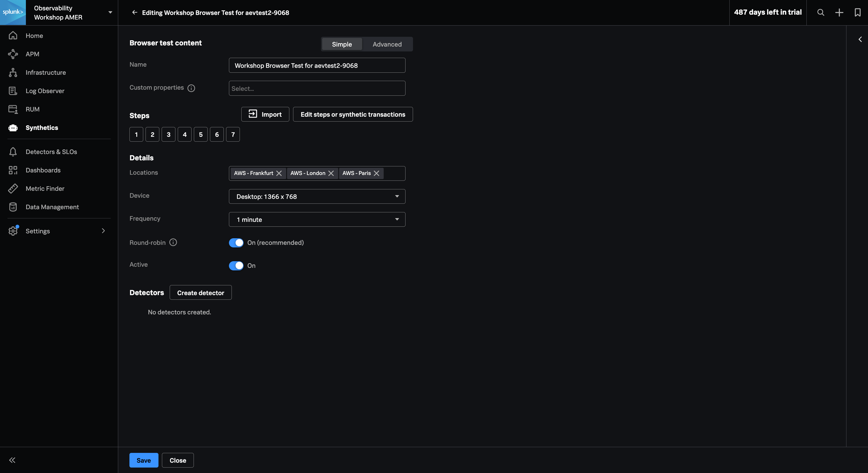Screen dimensions: 868x473
Task: Click the Custom properties select field
Action: (317, 88)
